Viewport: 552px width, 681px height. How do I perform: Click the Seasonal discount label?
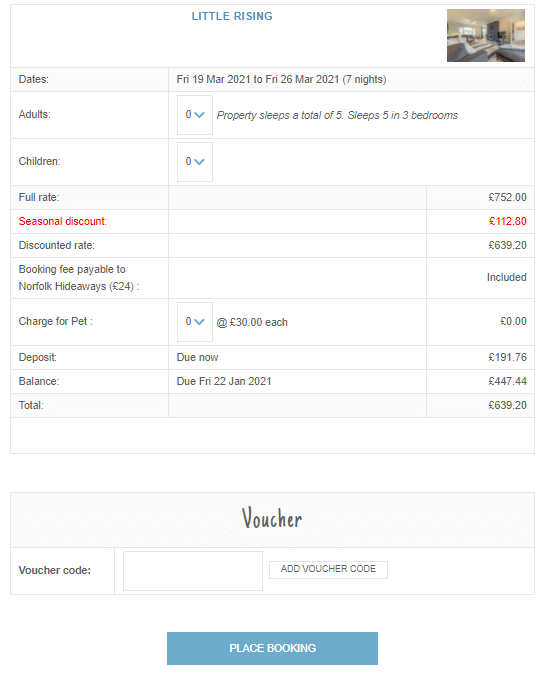click(x=63, y=221)
